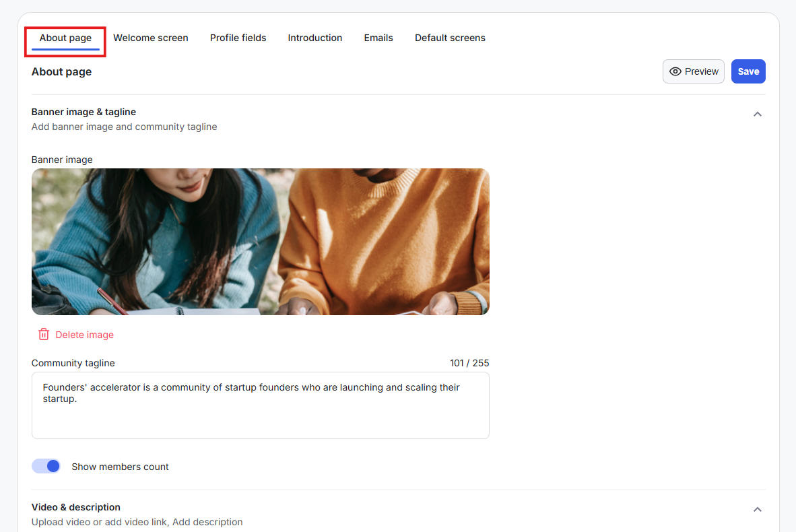This screenshot has width=796, height=532.
Task: Click the "Video & description" heading
Action: tap(75, 507)
